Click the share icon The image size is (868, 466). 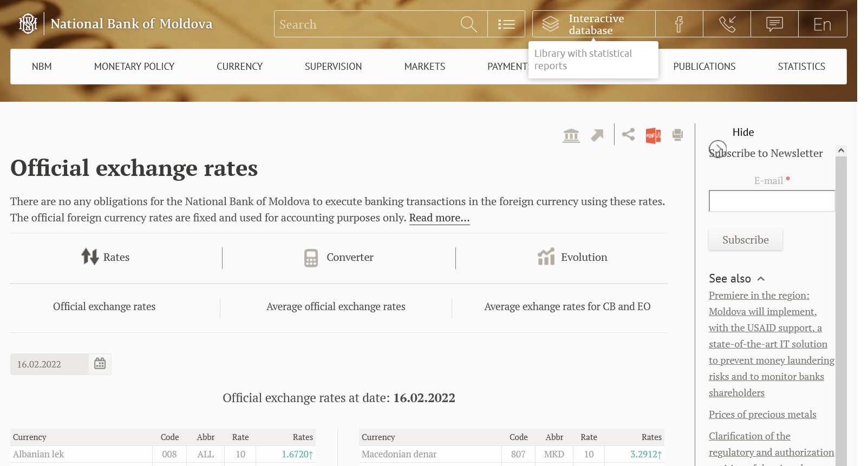[628, 134]
